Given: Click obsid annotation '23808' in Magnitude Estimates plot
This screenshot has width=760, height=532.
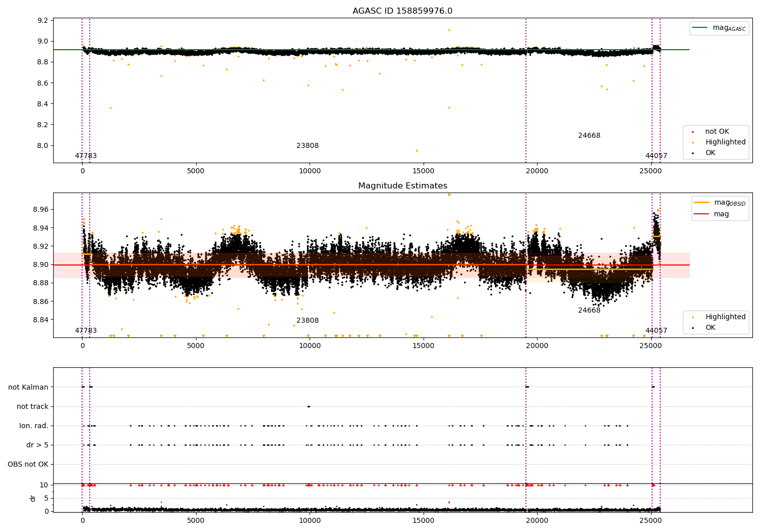Looking at the screenshot, I should [x=308, y=321].
